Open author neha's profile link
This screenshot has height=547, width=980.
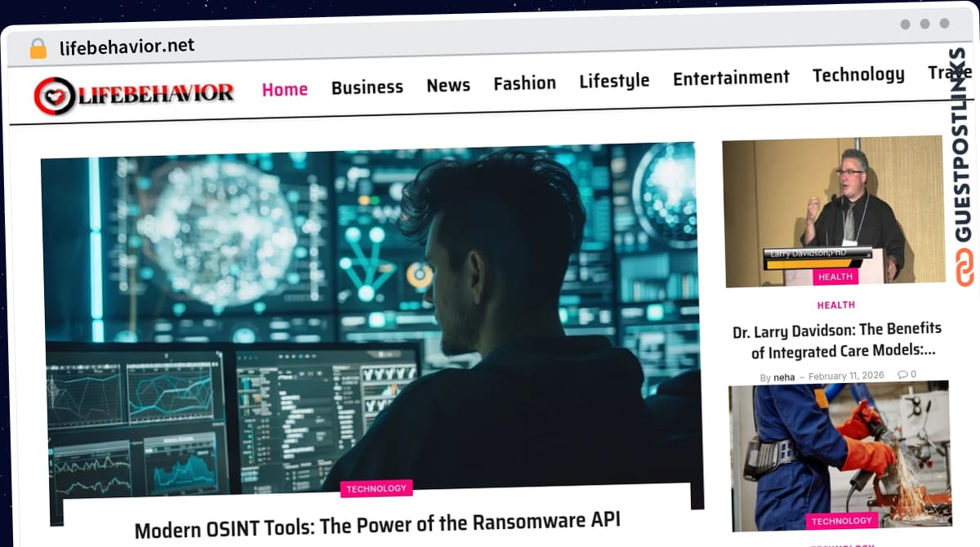point(784,377)
